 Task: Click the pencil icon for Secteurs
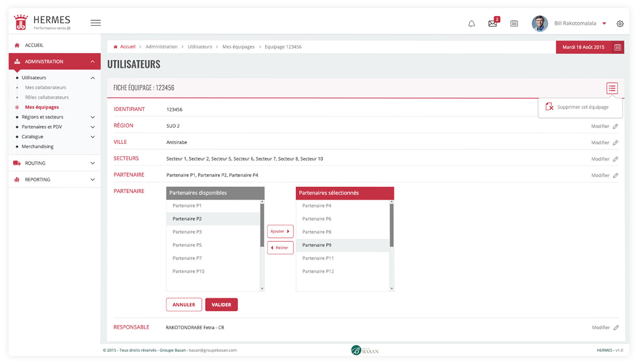(x=616, y=159)
